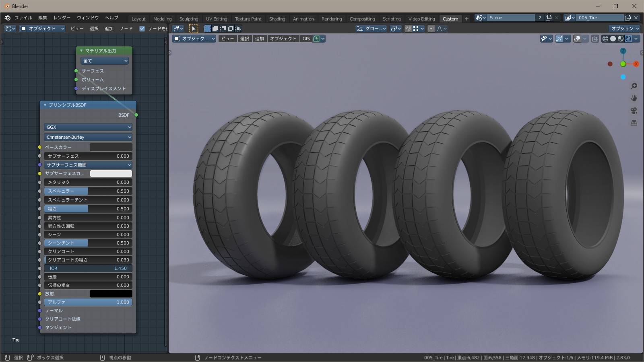Click the roughness (粗さ) slider
Viewport: 644px width, 362px height.
[x=88, y=209]
